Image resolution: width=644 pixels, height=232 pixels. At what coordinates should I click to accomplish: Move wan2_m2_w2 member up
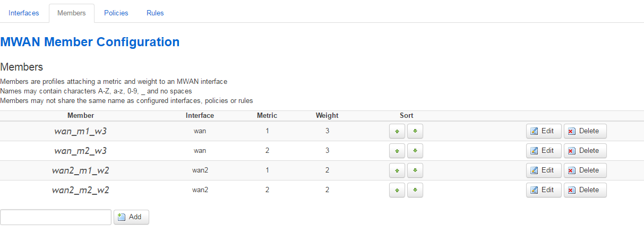click(x=397, y=190)
